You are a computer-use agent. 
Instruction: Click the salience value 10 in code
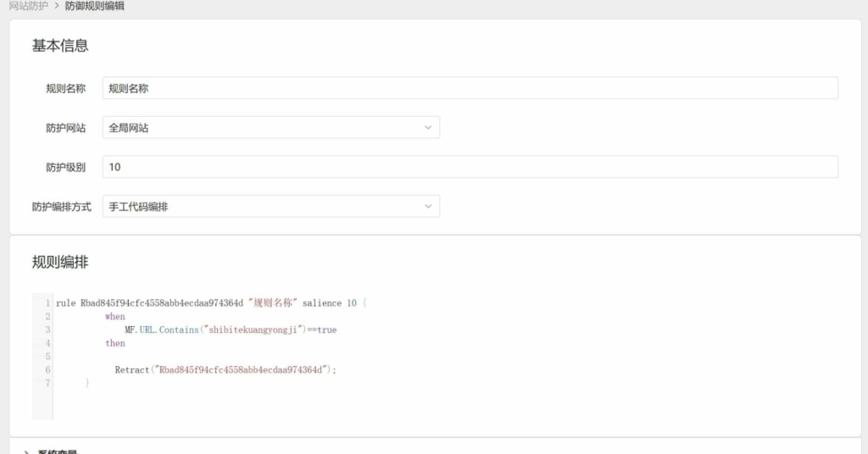click(x=351, y=303)
